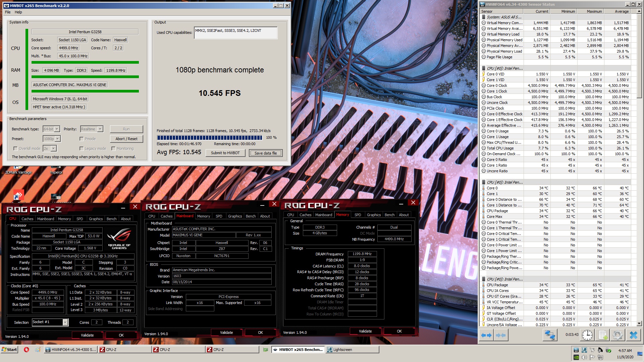Click the Run button

(126, 129)
